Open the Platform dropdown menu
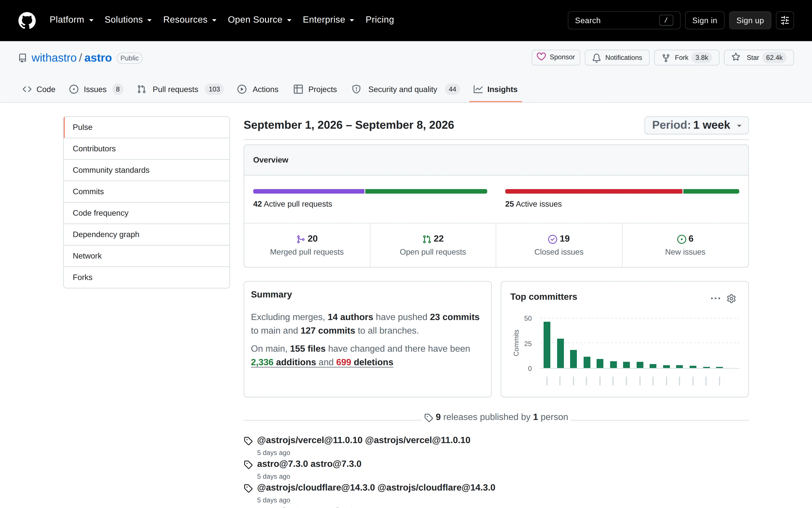Viewport: 812px width, 508px height. coord(71,20)
